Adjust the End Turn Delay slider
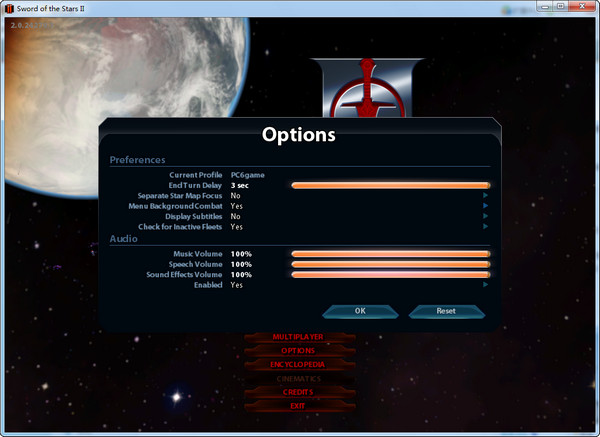600x437 pixels. (390, 186)
